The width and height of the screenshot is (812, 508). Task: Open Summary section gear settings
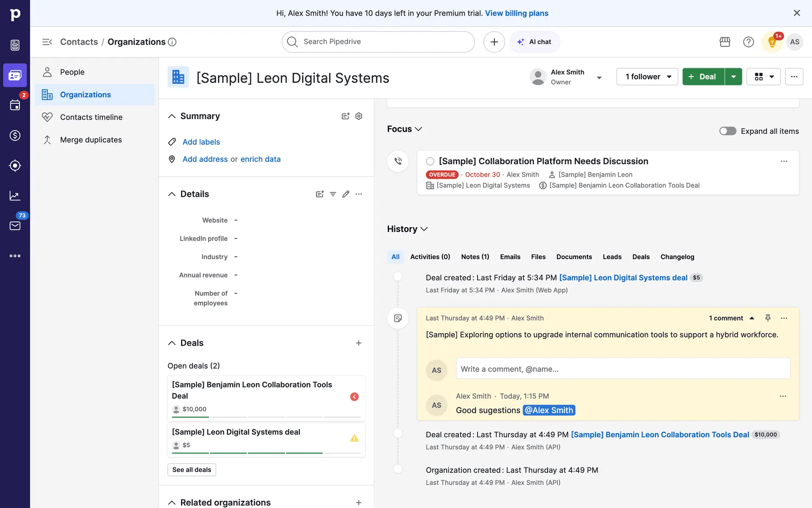(x=359, y=116)
